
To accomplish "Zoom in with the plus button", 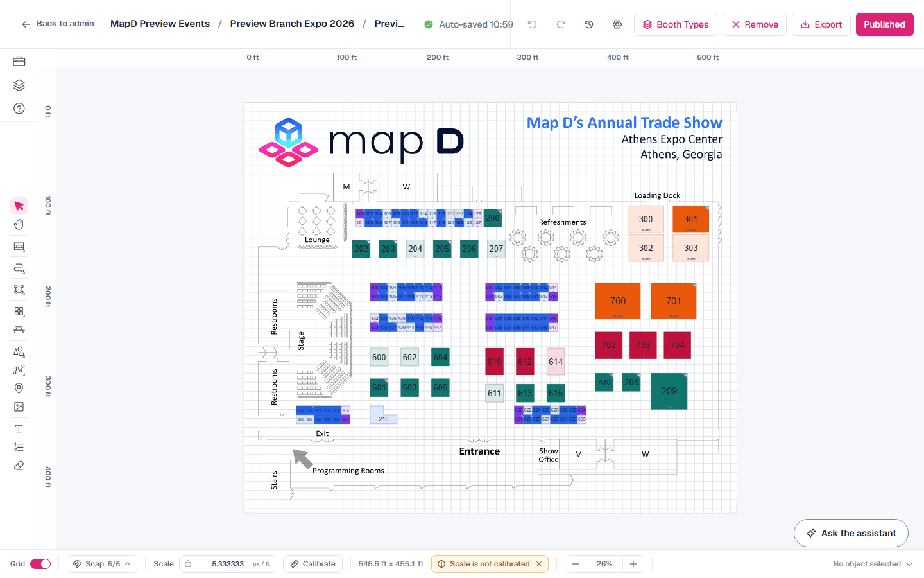I will (x=633, y=564).
